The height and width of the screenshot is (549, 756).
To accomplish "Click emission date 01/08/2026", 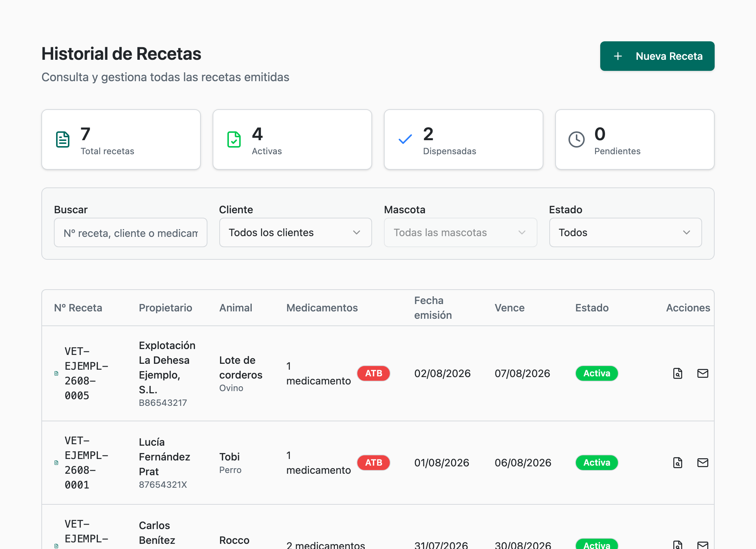I will [x=441, y=463].
